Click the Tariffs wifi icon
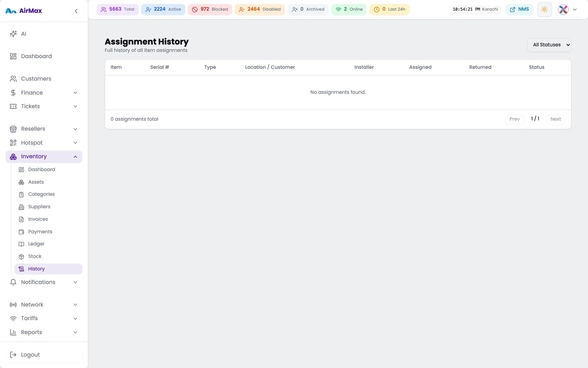Image resolution: width=588 pixels, height=368 pixels. pyautogui.click(x=13, y=318)
